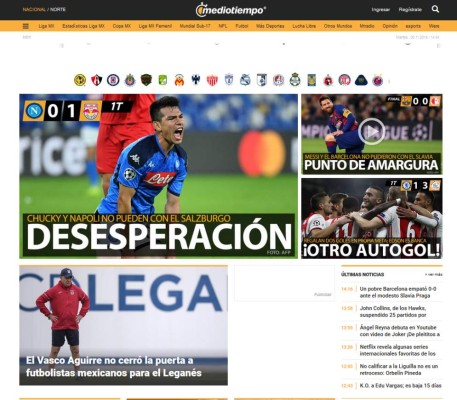The image size is (457, 400).
Task: Read 'Ángel Reyna debuta en Youtube' news
Action: 400,331
